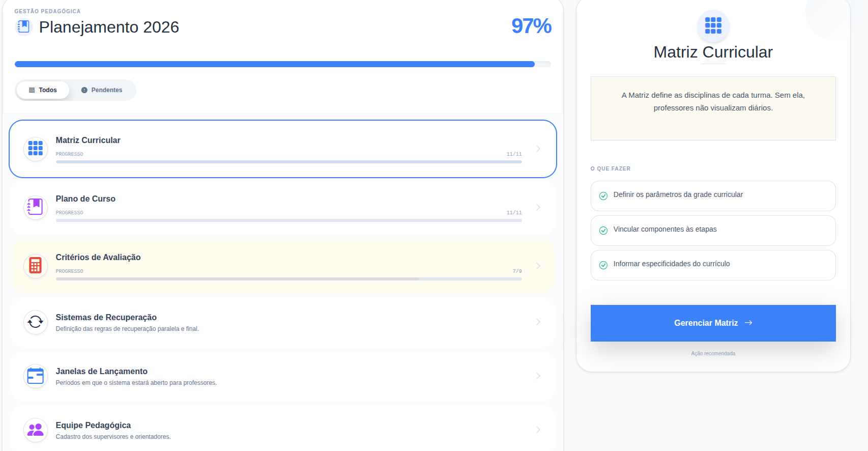Click the Plano de Curso progress bar
The height and width of the screenshot is (451, 868).
point(288,220)
